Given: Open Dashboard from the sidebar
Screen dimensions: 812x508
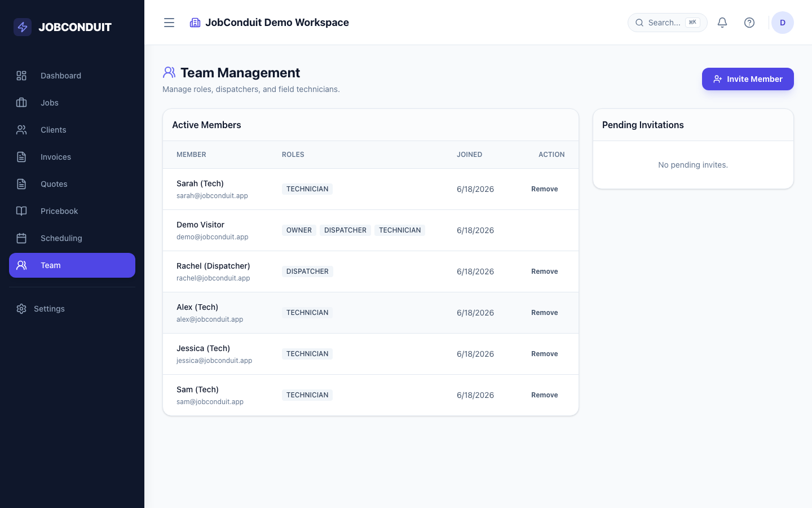Looking at the screenshot, I should 72,76.
